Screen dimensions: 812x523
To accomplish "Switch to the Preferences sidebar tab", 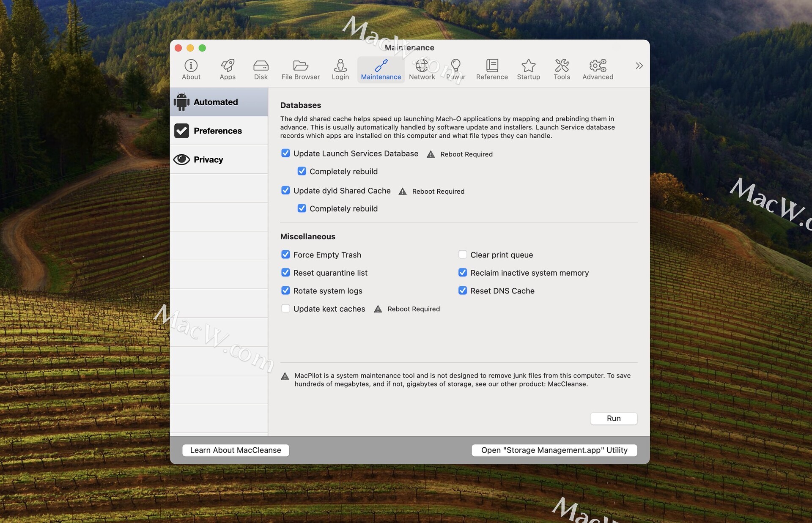I will (219, 131).
